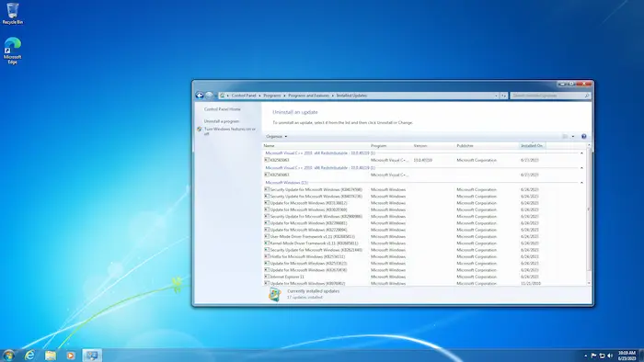Click the refresh button beside the address bar
The image size is (644, 362).
pyautogui.click(x=503, y=96)
